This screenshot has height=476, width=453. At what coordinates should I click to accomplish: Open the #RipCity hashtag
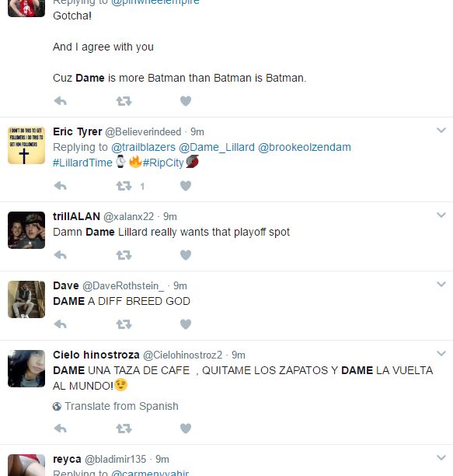coord(163,163)
